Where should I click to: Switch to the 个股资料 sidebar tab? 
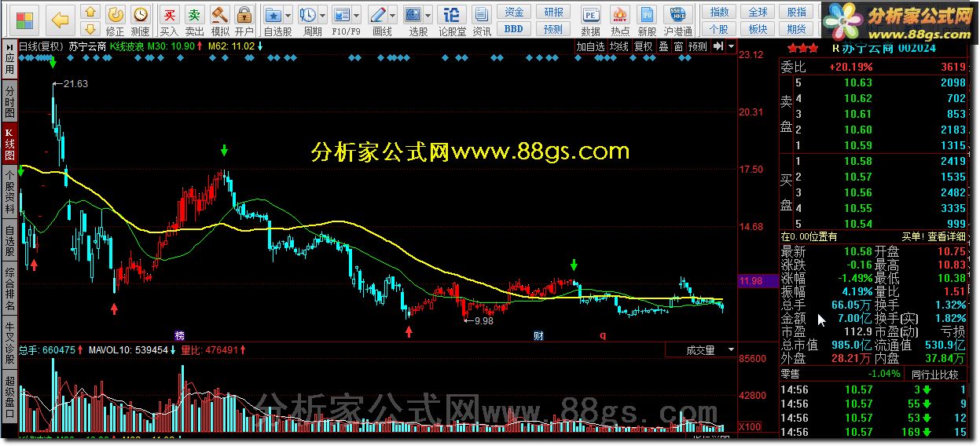pyautogui.click(x=10, y=192)
